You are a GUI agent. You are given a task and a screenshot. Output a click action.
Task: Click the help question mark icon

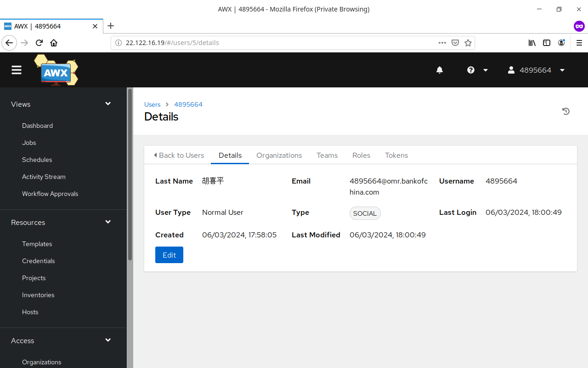click(x=471, y=70)
